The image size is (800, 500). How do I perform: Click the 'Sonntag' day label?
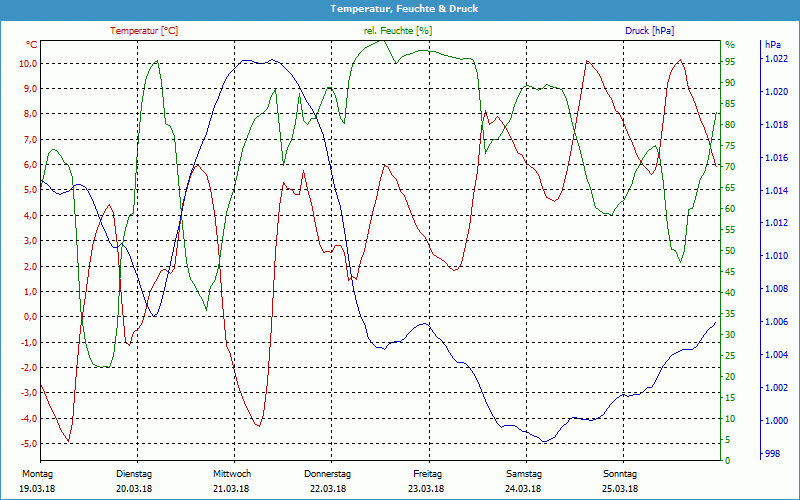point(620,474)
